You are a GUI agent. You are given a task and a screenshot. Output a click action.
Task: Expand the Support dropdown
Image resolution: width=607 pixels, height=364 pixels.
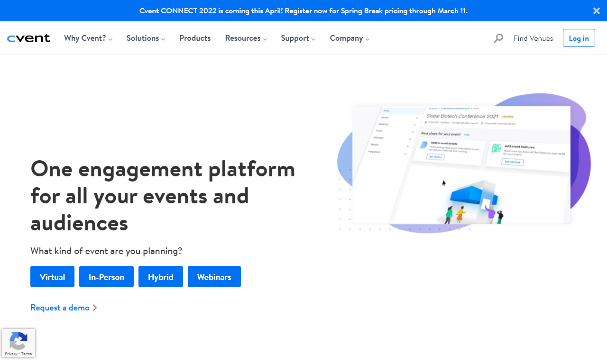pyautogui.click(x=298, y=38)
